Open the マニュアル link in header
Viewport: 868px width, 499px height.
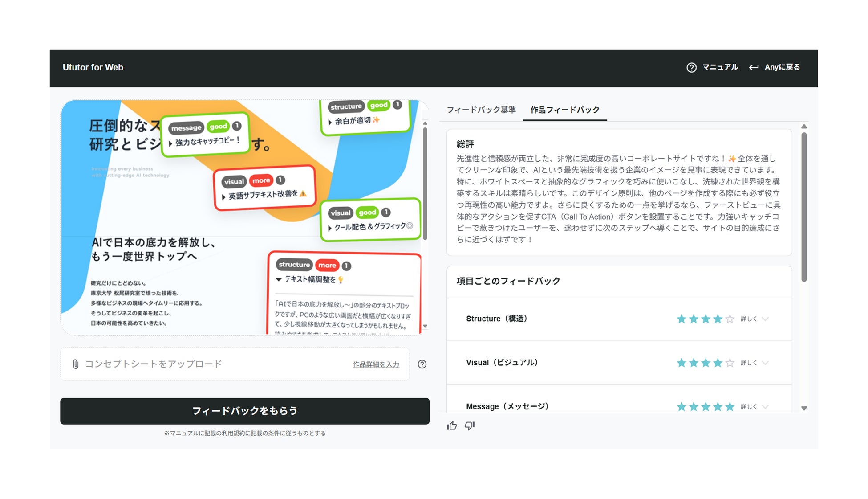pyautogui.click(x=720, y=67)
